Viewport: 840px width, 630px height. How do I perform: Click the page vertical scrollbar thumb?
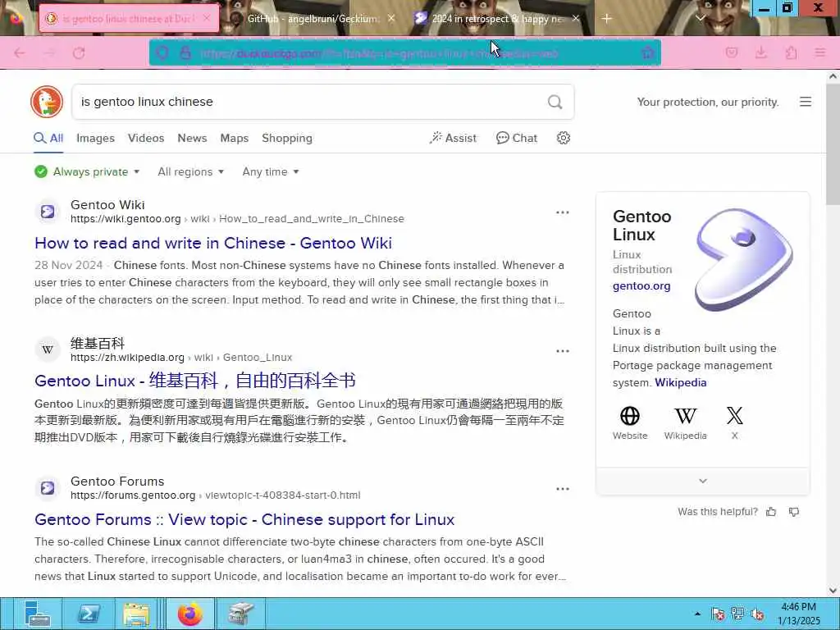tap(833, 144)
